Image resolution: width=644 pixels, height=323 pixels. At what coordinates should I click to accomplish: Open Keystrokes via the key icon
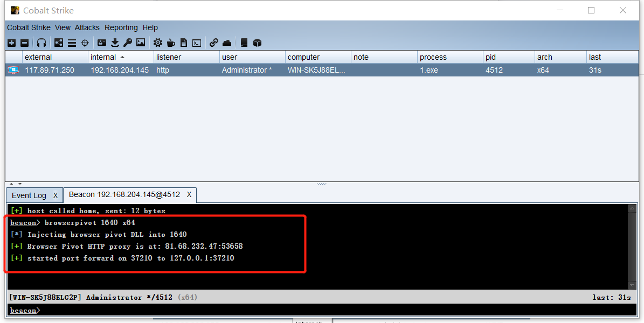128,43
